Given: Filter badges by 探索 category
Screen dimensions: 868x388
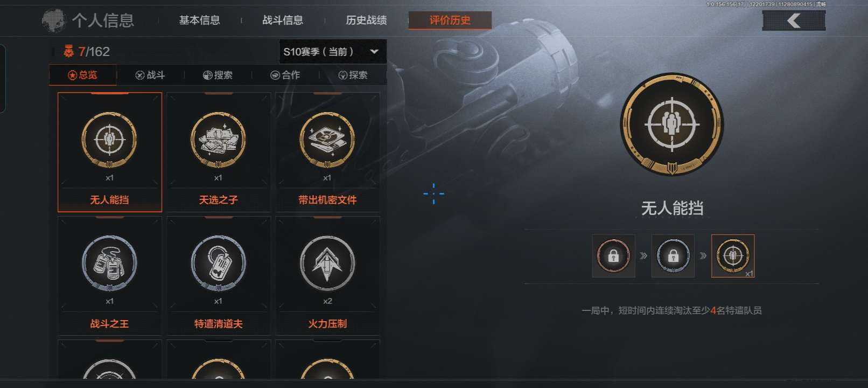Looking at the screenshot, I should (x=353, y=75).
